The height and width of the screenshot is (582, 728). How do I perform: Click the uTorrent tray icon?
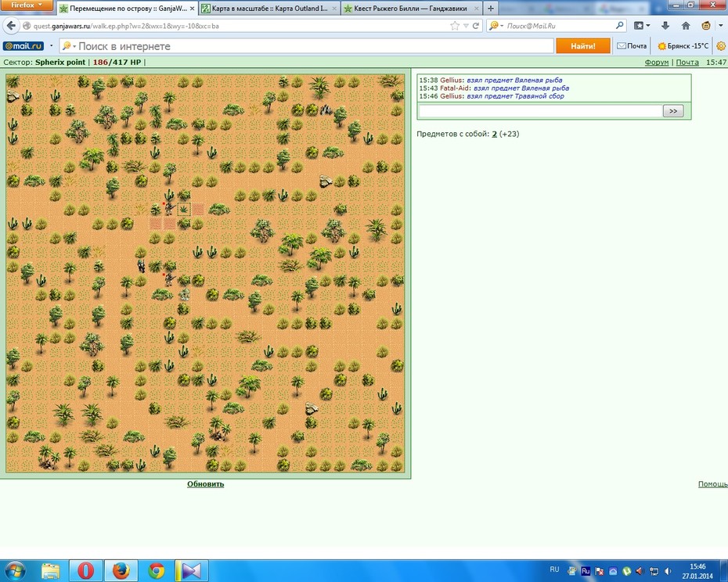pos(627,571)
